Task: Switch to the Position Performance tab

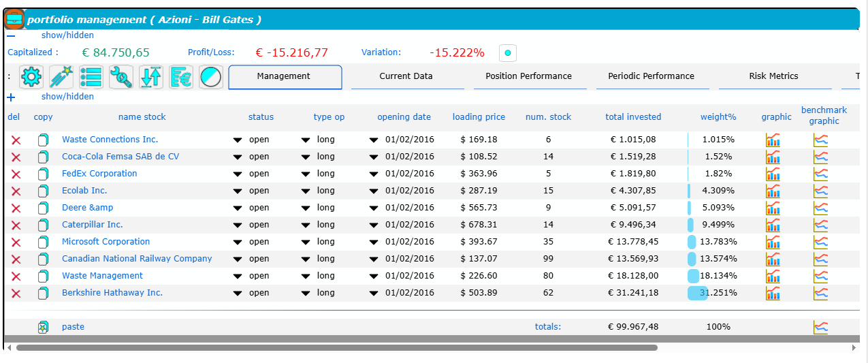Action: 528,76
